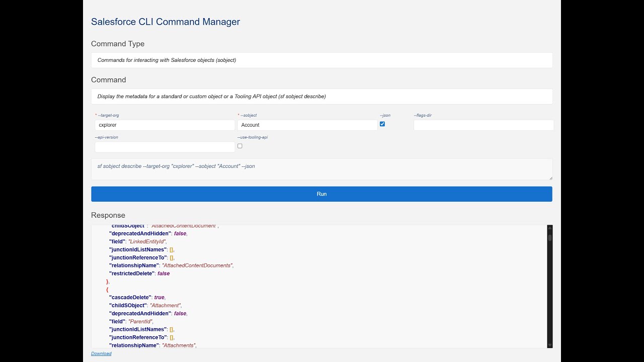Click the response scrollbar thumb
The height and width of the screenshot is (362, 644).
pos(549,238)
